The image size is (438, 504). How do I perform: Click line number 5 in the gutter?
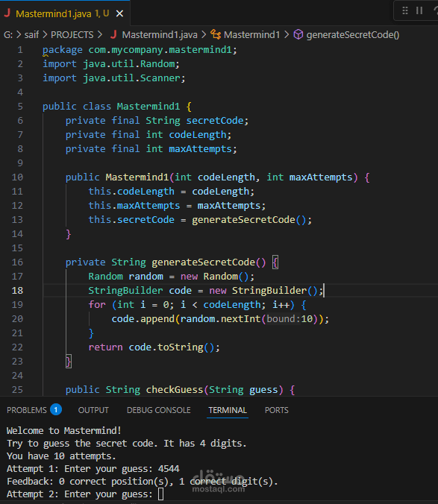click(20, 107)
